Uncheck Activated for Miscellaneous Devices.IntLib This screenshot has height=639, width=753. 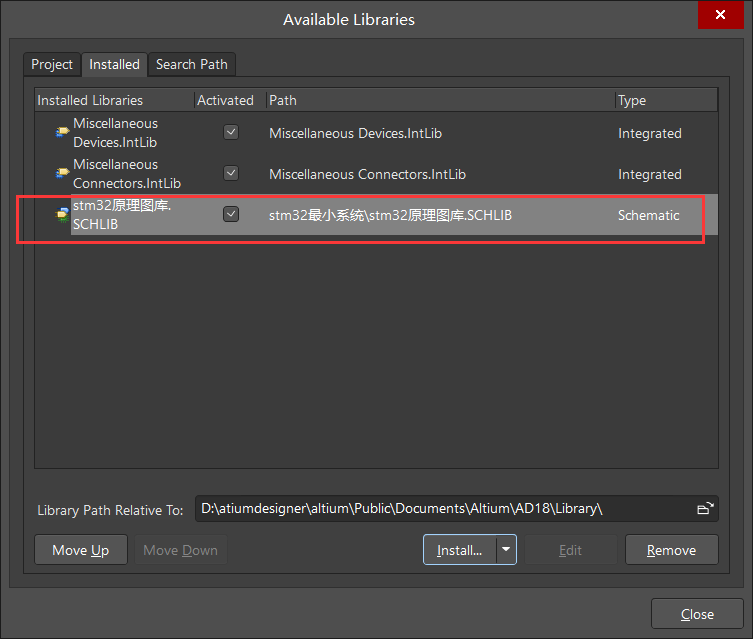(x=231, y=132)
